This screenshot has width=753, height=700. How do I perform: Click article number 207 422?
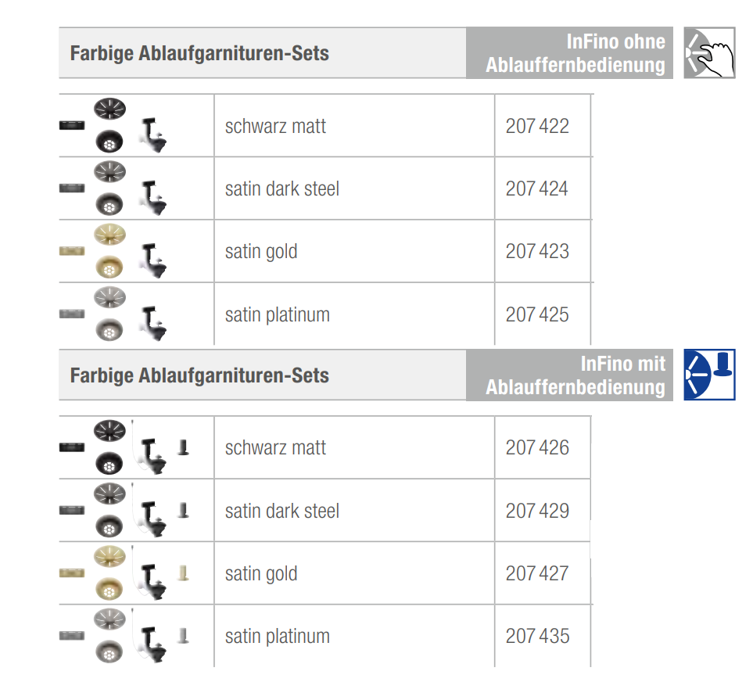537,126
